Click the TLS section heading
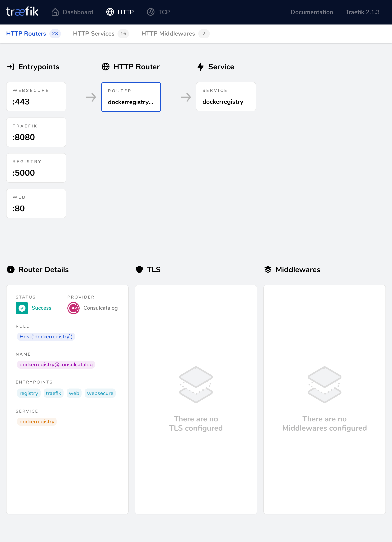Screen dimensions: 392x542 coord(154,269)
